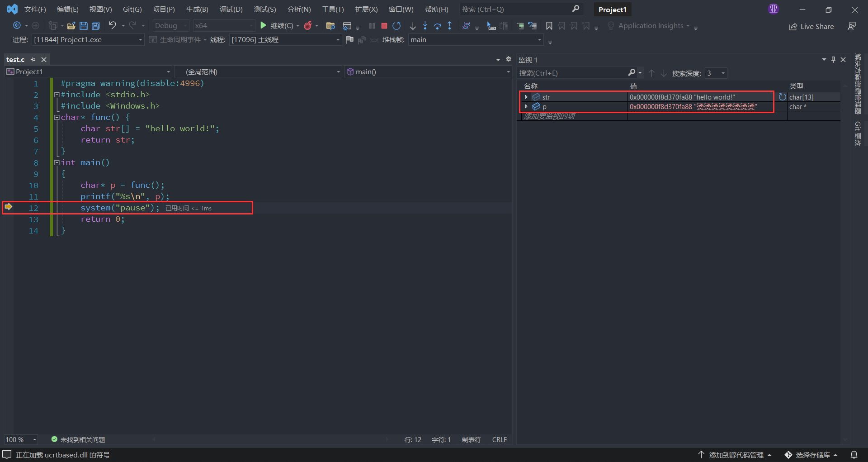This screenshot has height=462, width=868.
Task: Click the Step Over icon
Action: 437,26
